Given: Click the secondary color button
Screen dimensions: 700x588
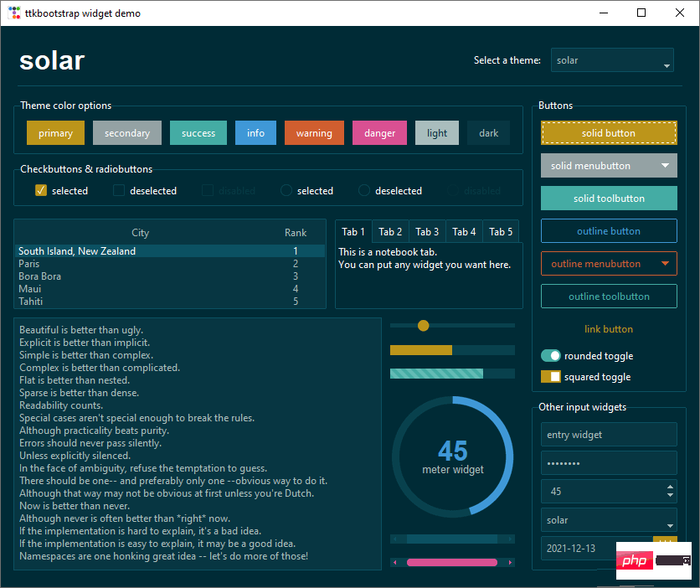Looking at the screenshot, I should click(127, 133).
